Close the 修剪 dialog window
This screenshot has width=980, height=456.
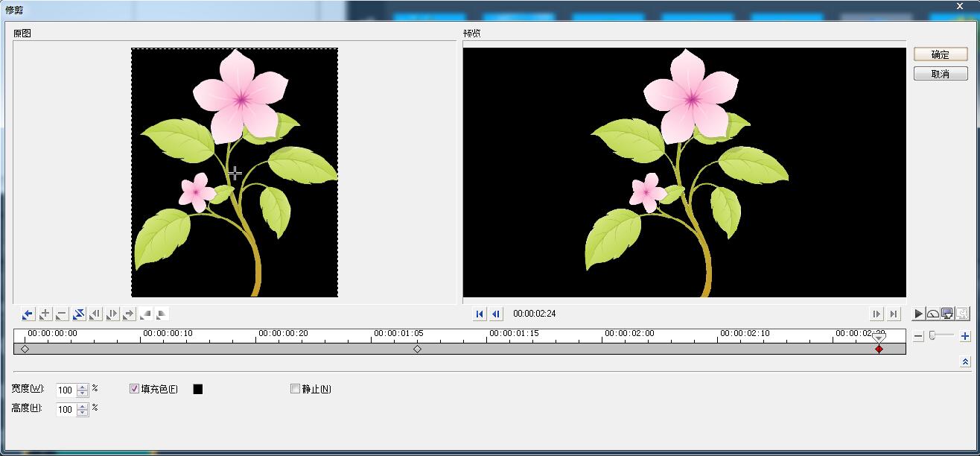click(x=959, y=6)
